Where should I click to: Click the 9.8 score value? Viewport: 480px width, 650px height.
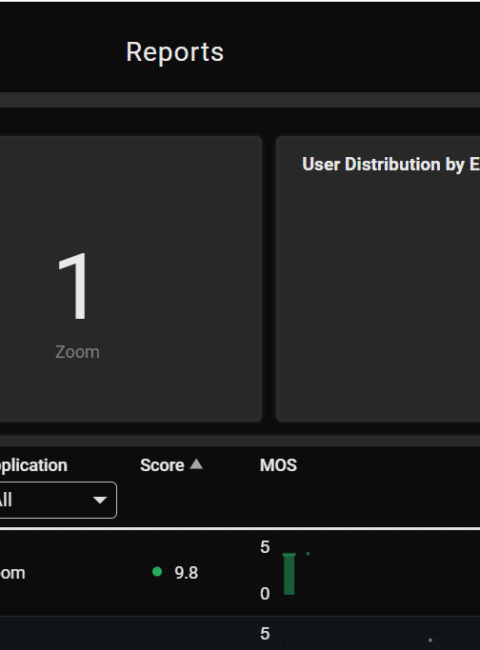[186, 572]
